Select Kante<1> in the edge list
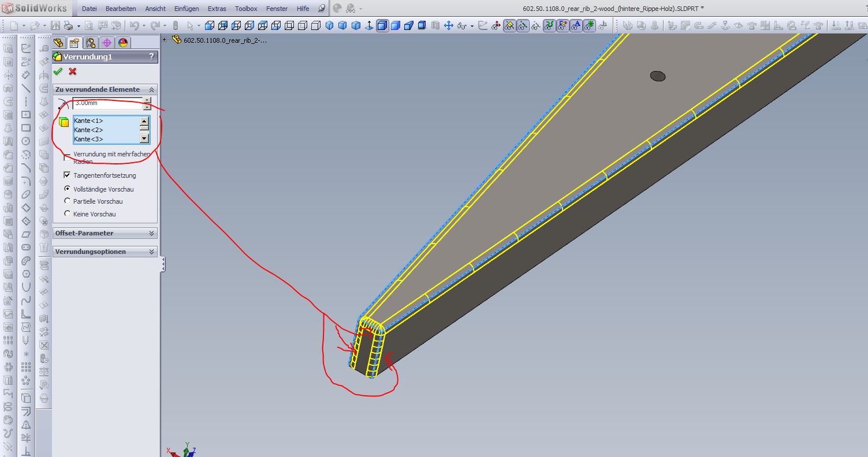This screenshot has width=868, height=457. pyautogui.click(x=88, y=121)
